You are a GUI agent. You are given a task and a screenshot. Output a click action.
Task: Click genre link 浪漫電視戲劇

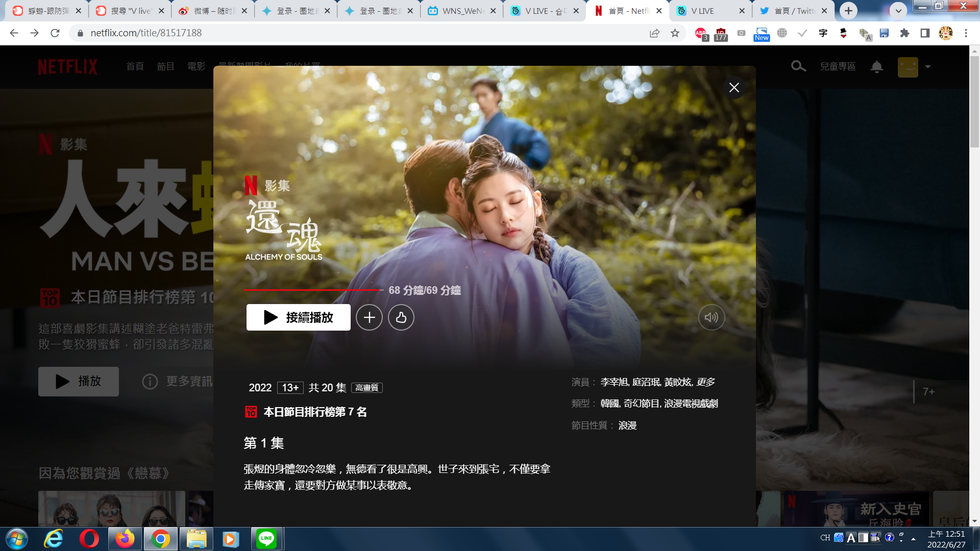(691, 404)
